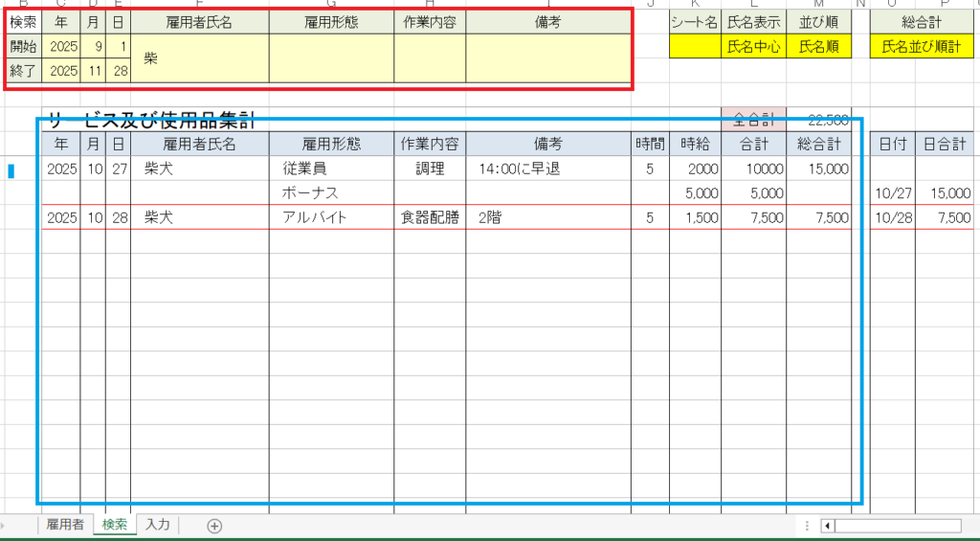Select the end day cell showing 28
980x541 pixels.
[x=118, y=71]
